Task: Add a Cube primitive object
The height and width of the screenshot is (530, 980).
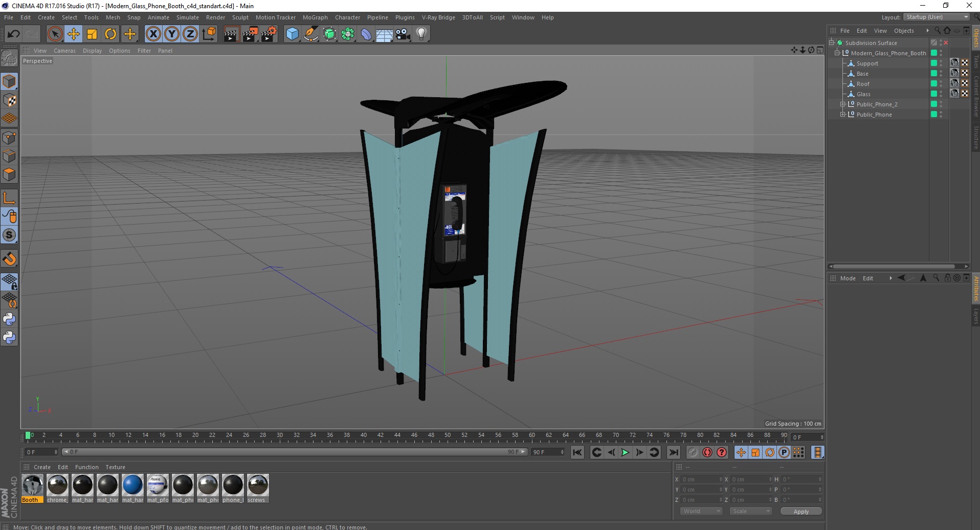Action: (292, 34)
